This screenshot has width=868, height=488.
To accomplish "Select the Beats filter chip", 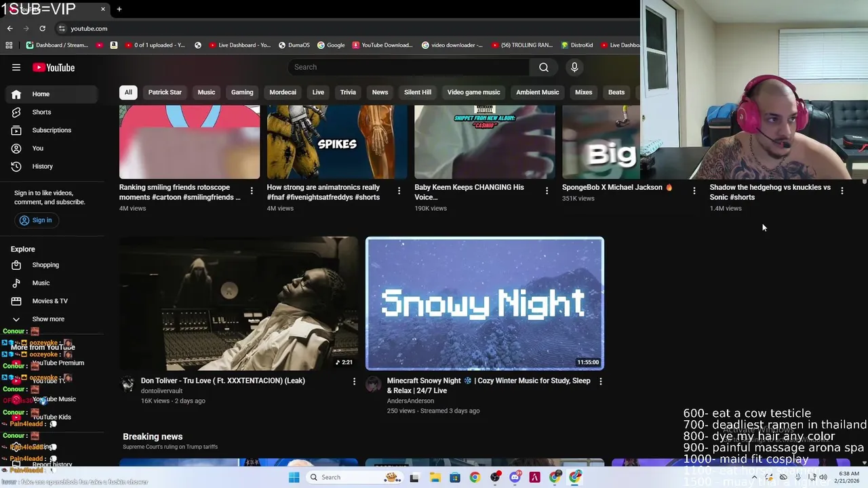I will pos(616,92).
